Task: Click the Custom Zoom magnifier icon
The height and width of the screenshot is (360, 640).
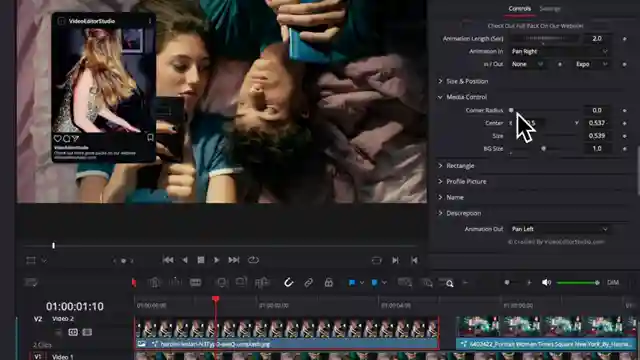Action: 448,282
